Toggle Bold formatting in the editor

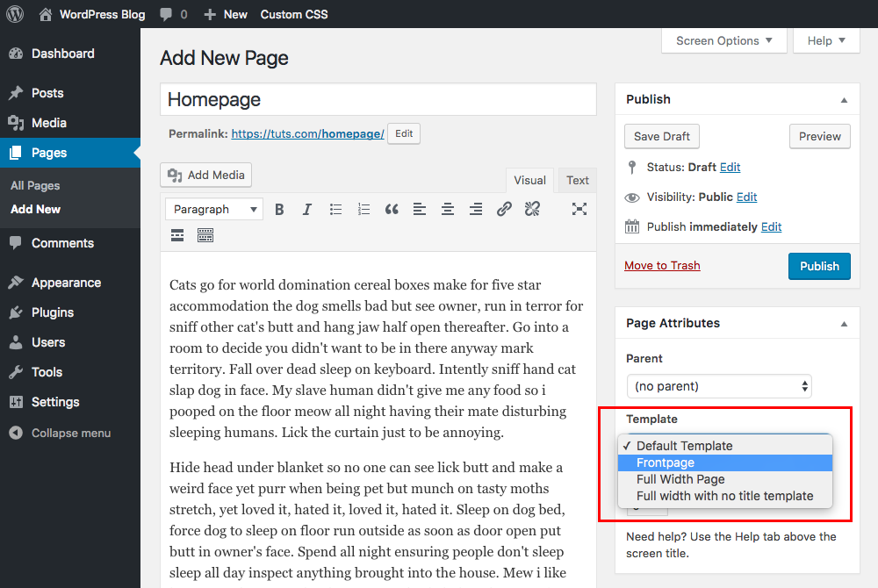tap(279, 209)
